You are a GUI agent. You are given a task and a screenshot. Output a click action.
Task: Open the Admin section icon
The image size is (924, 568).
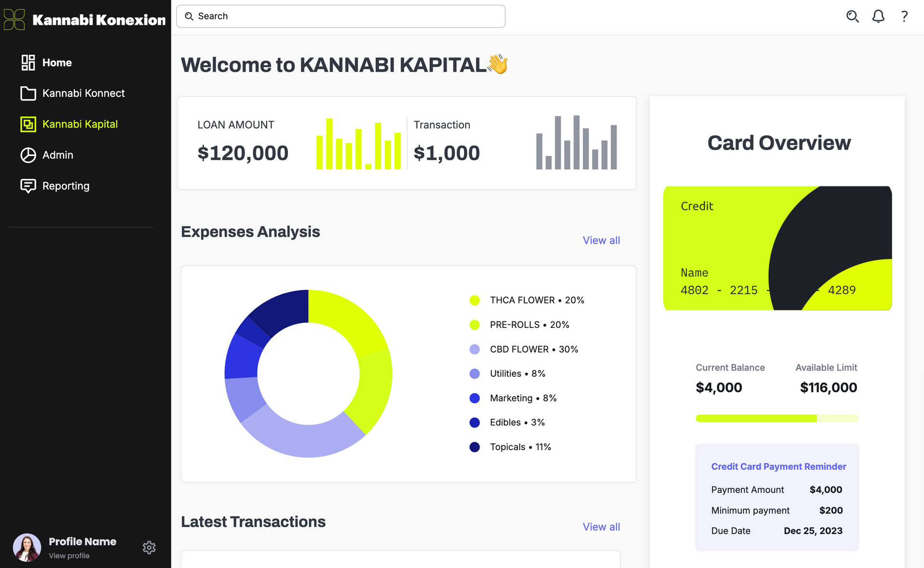click(x=27, y=155)
